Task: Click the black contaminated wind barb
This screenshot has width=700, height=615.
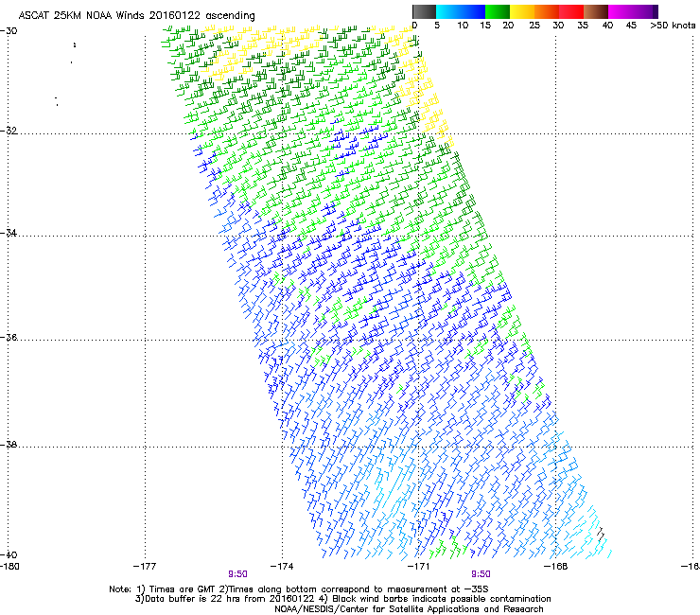Action: (x=601, y=535)
